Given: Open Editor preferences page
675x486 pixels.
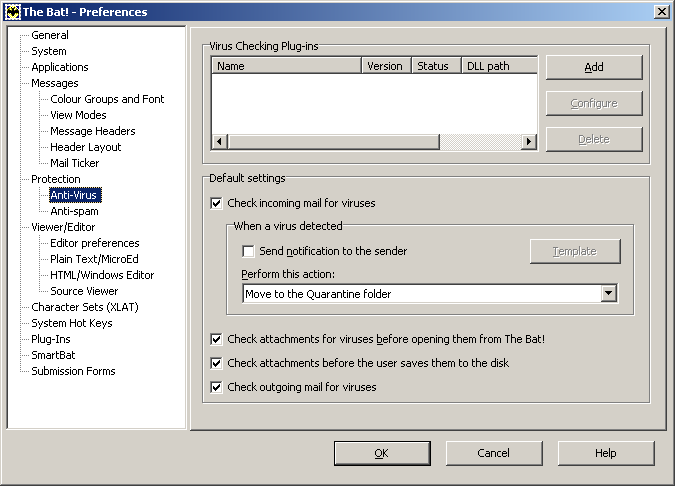Looking at the screenshot, I should 95,243.
